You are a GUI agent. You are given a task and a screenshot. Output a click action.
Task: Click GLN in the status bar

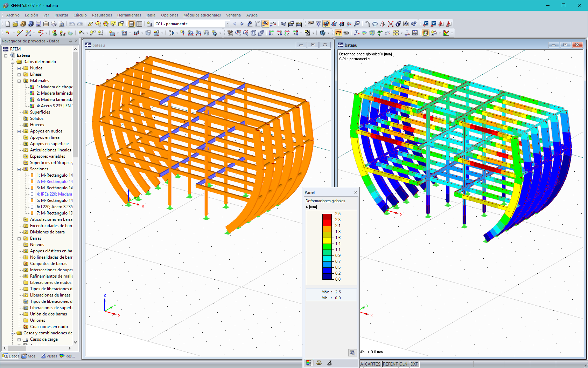[404, 364]
